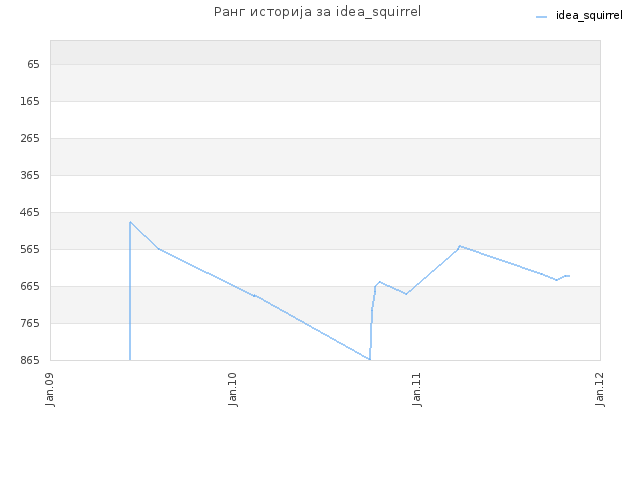This screenshot has height=480, width=640.
Task: Click the blue legend line swatch
Action: [541, 17]
